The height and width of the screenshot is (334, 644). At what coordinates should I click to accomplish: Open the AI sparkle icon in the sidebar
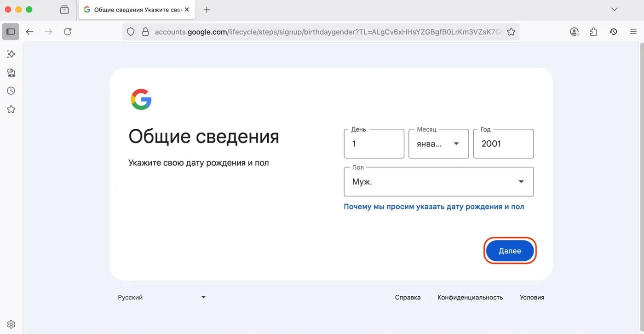11,54
